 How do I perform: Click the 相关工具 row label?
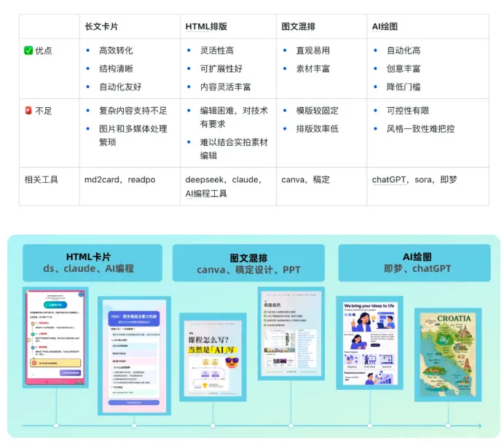[41, 180]
